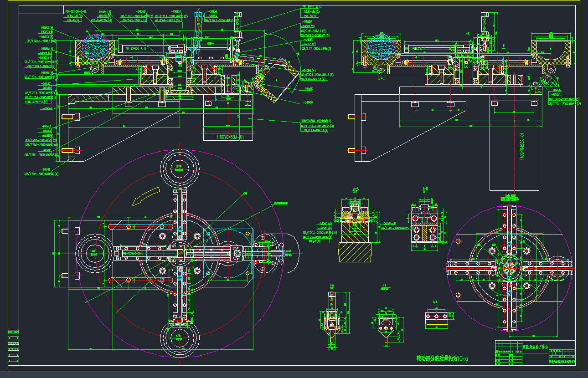Select the bottom circular cup in large plan view
This screenshot has width=588, height=378.
[179, 336]
